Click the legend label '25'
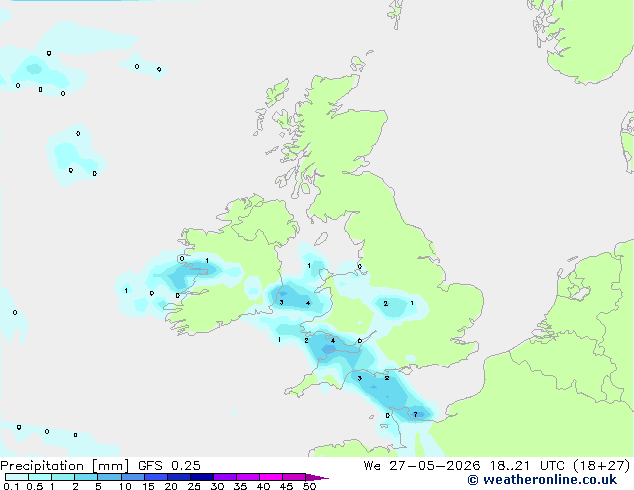Image resolution: width=634 pixels, height=490 pixels. pyautogui.click(x=194, y=486)
